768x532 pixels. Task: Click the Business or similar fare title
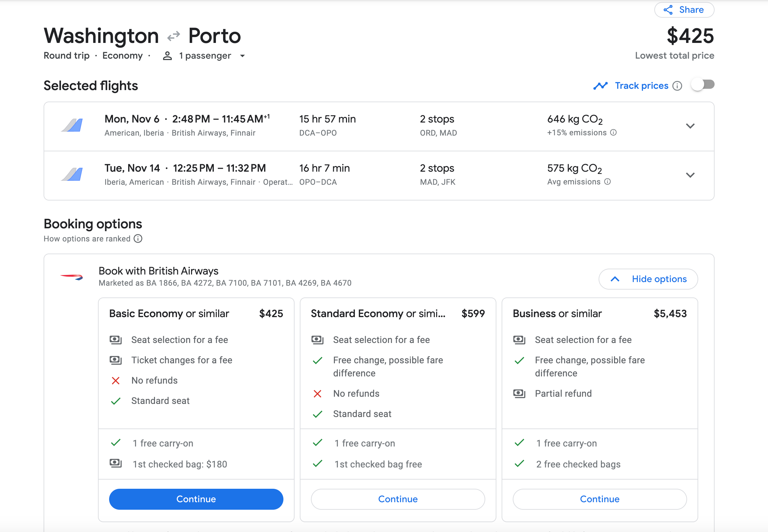tap(557, 314)
